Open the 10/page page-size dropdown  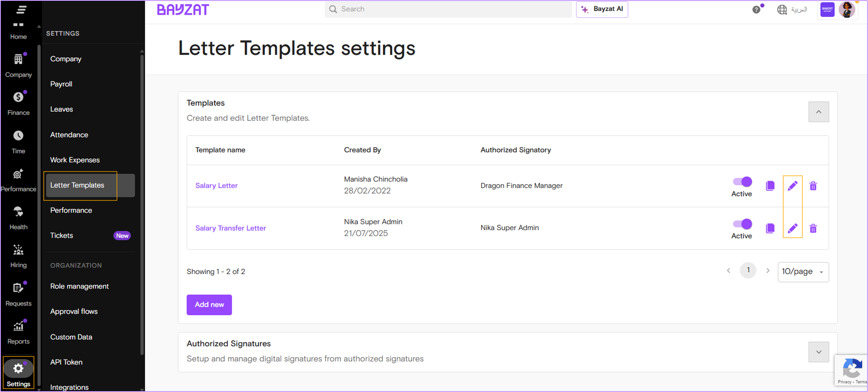pyautogui.click(x=803, y=272)
